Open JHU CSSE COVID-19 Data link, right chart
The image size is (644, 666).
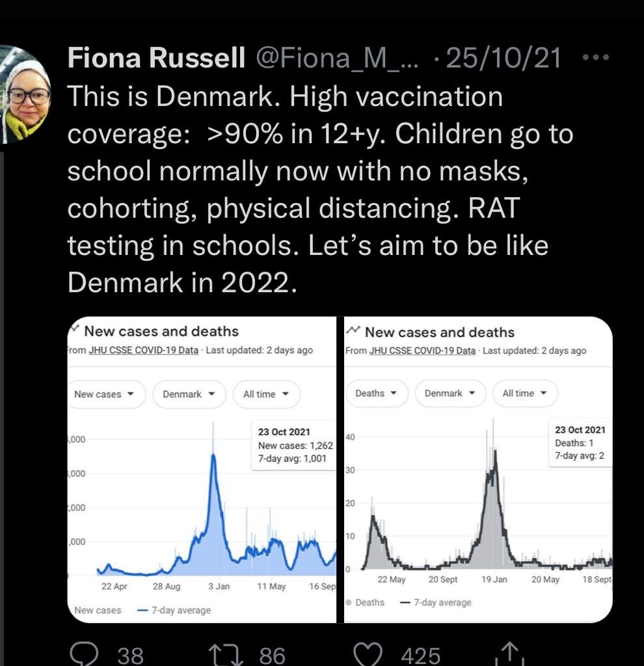[x=422, y=351]
